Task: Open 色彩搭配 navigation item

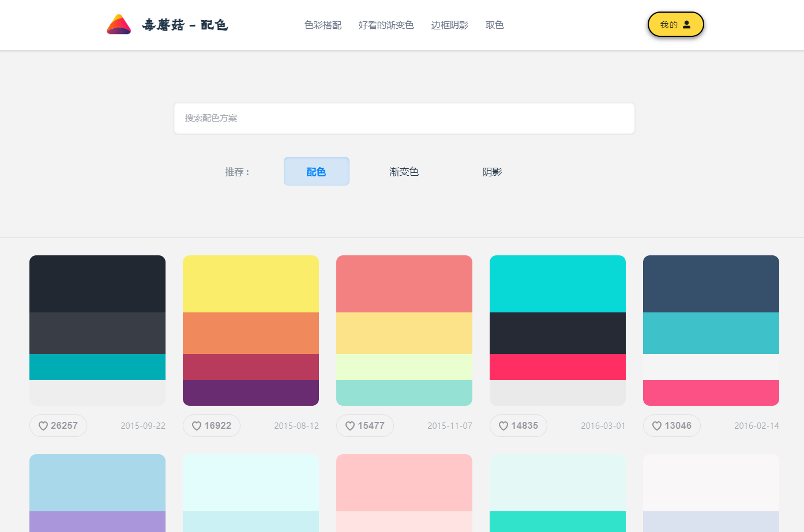Action: pyautogui.click(x=323, y=25)
